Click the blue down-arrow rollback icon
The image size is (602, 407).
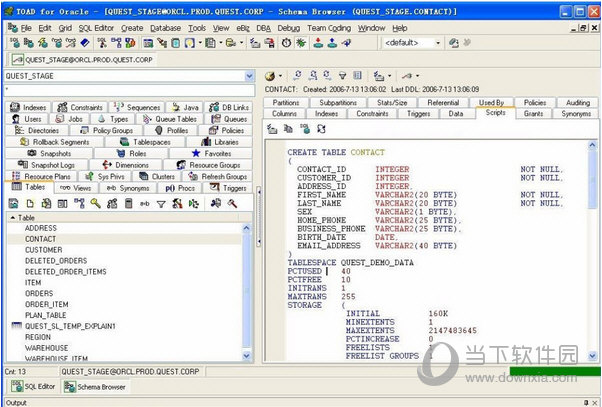[x=332, y=43]
